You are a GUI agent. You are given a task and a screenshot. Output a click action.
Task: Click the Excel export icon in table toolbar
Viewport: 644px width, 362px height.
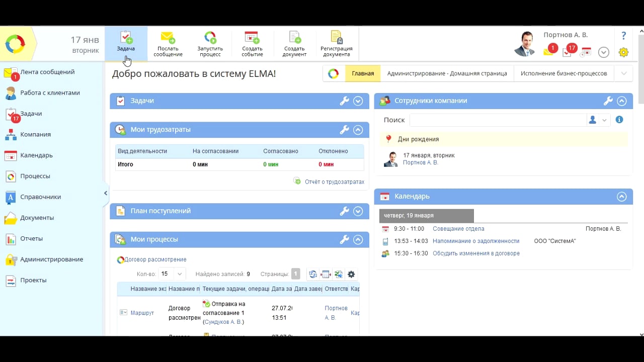click(x=338, y=275)
